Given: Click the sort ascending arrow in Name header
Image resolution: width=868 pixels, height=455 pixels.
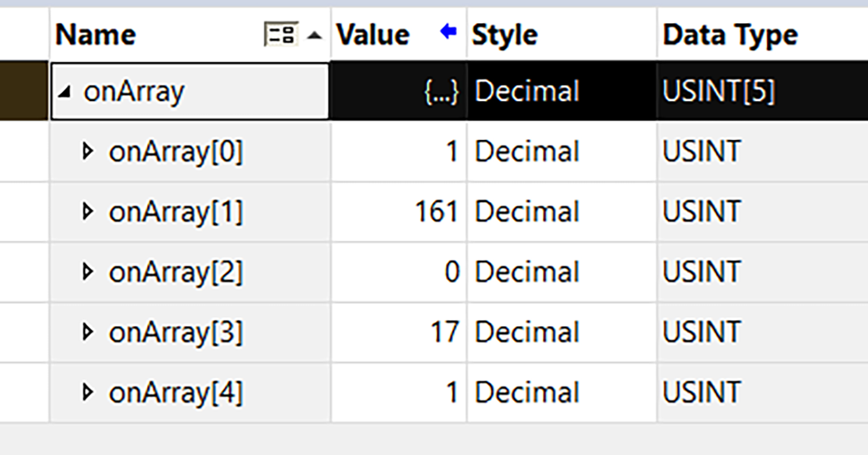Looking at the screenshot, I should (314, 35).
